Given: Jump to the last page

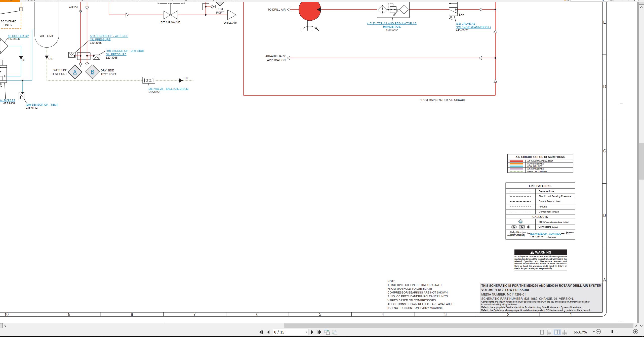Looking at the screenshot, I should point(319,332).
